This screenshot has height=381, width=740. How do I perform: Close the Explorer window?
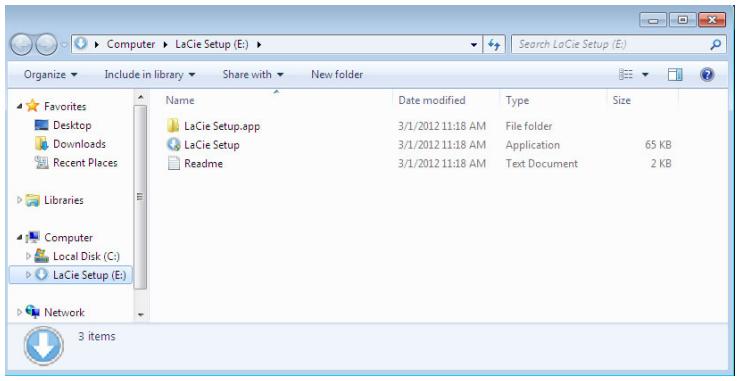[712, 20]
